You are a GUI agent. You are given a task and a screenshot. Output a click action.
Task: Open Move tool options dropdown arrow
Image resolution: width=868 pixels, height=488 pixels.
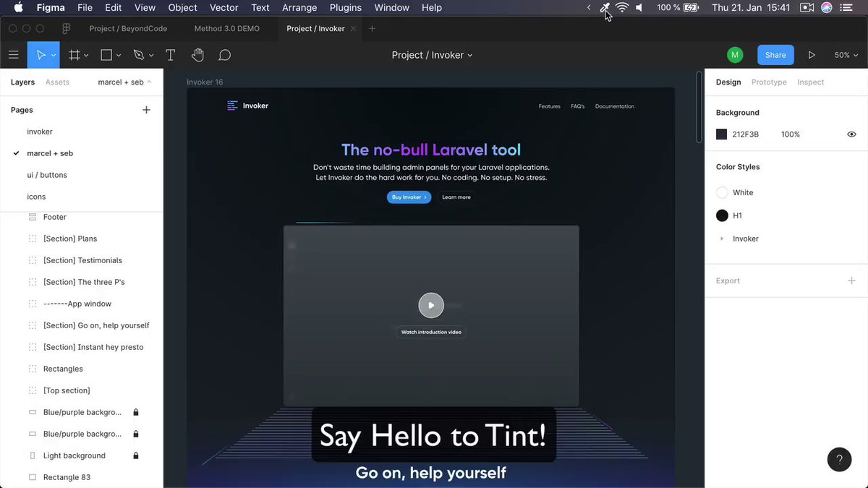[x=54, y=56]
